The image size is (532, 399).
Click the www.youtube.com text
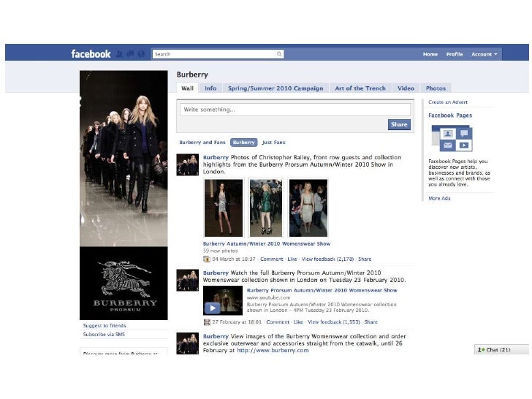click(x=268, y=297)
